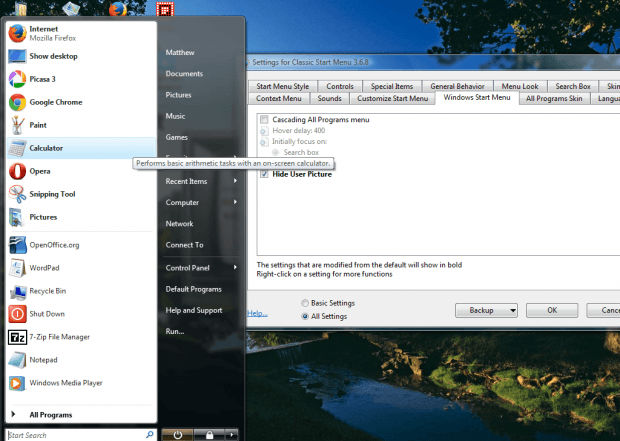The image size is (620, 441).
Task: Click the red Shut Down icon
Action: click(17, 314)
